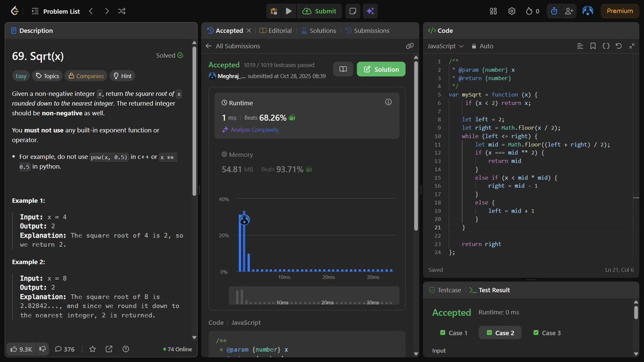Click the streak flame counter

(x=532, y=11)
